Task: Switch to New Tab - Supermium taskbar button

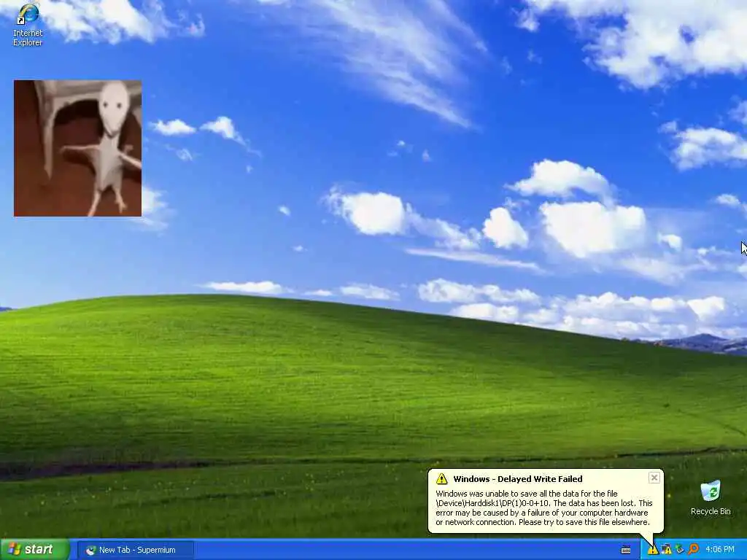Action: pos(136,550)
